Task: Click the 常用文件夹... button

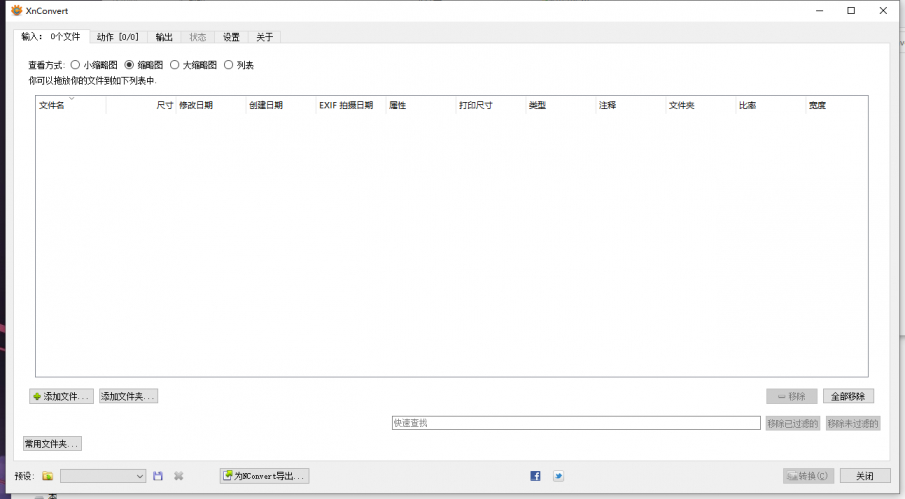Action: (x=52, y=444)
